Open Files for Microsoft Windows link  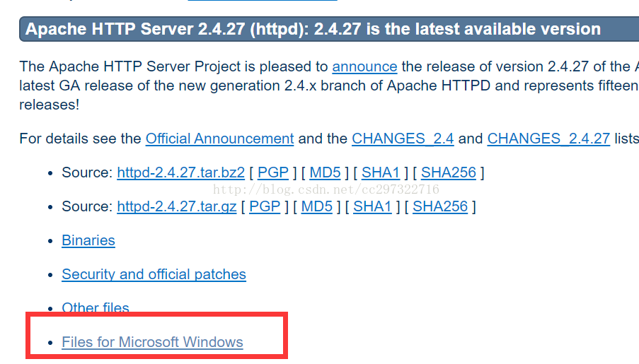(x=152, y=342)
